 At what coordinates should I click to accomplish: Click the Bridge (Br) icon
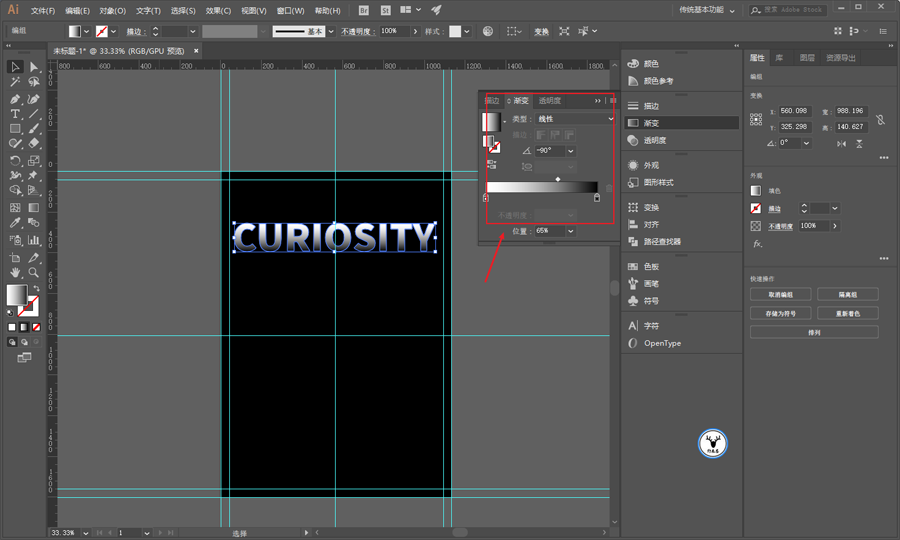(x=362, y=10)
